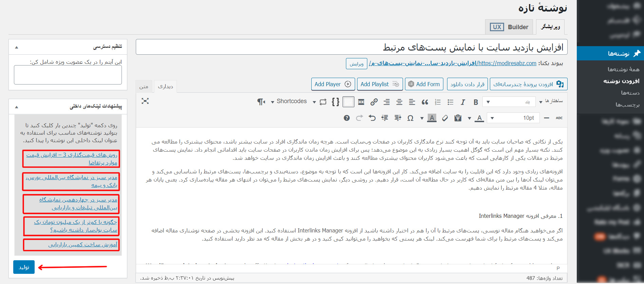Apply background color with highlighted A

(431, 118)
